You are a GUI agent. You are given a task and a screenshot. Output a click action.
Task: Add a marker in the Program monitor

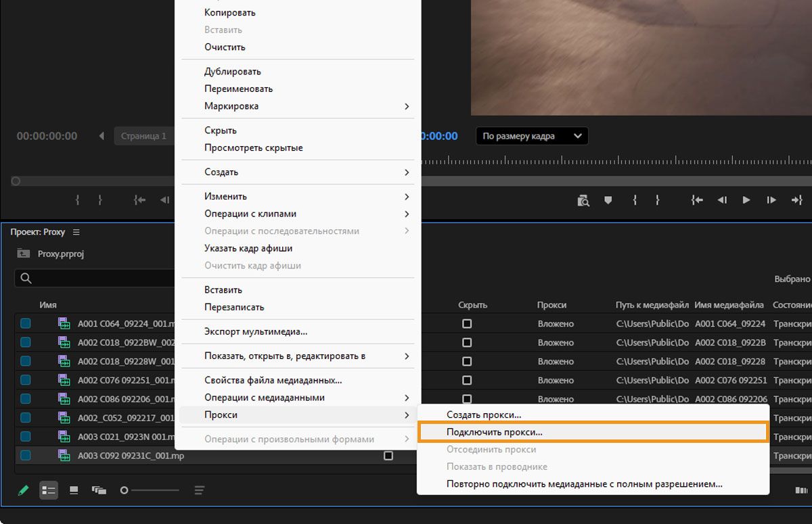[x=608, y=200]
